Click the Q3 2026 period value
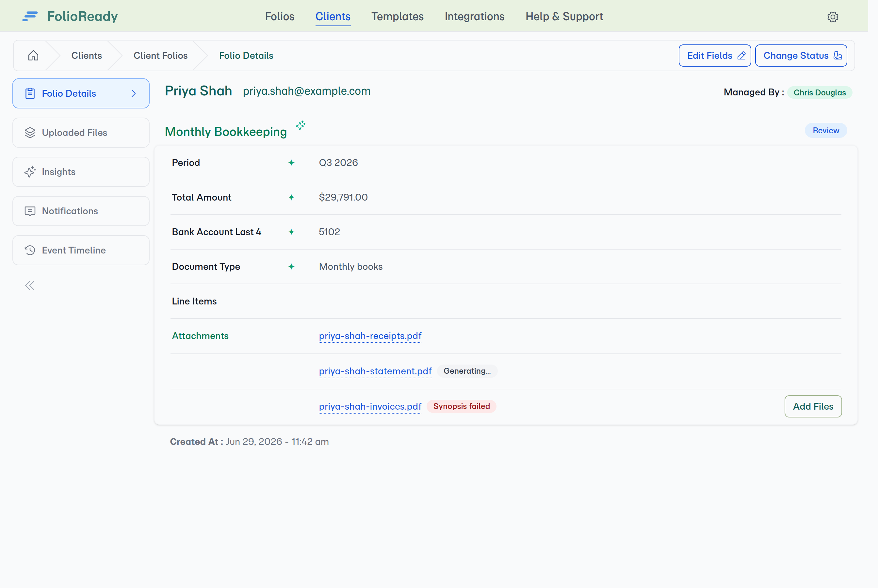This screenshot has height=588, width=878. coord(338,163)
